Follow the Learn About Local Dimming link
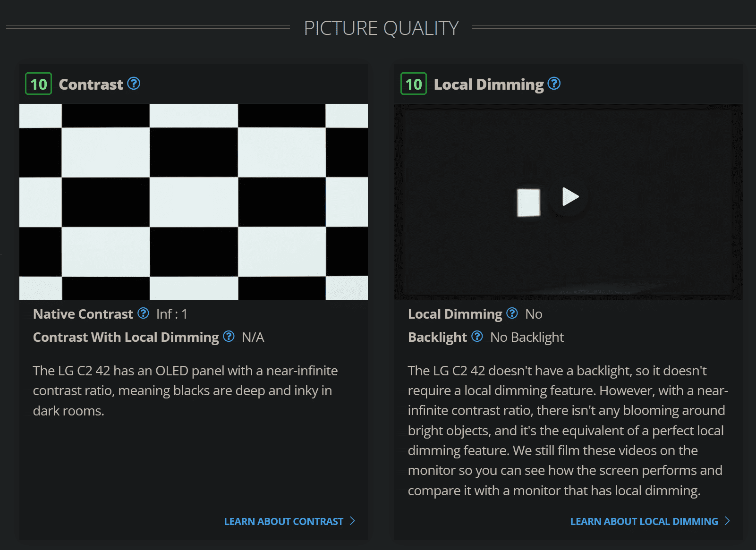This screenshot has height=550, width=756. tap(644, 521)
